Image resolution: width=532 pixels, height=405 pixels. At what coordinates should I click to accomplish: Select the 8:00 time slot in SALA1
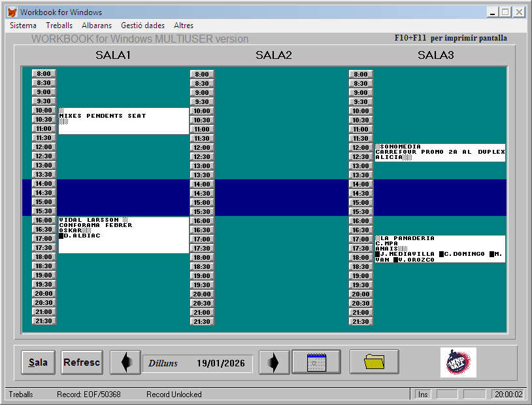click(44, 74)
